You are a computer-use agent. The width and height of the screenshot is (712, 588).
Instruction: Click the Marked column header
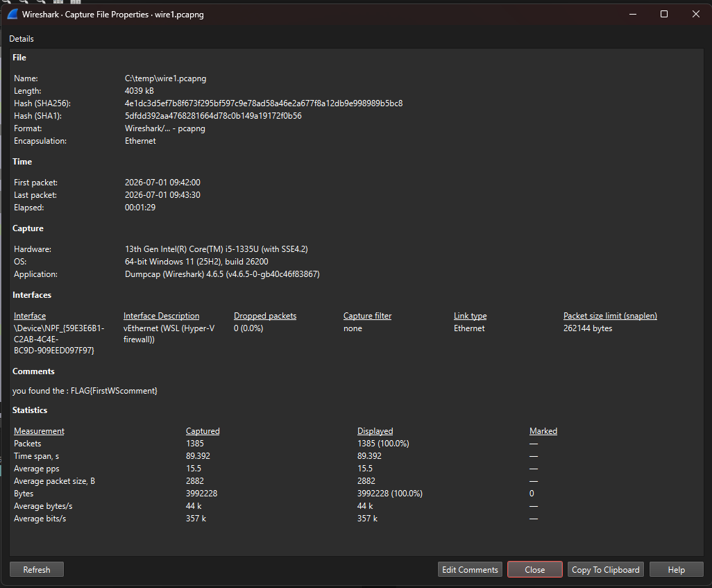point(543,431)
